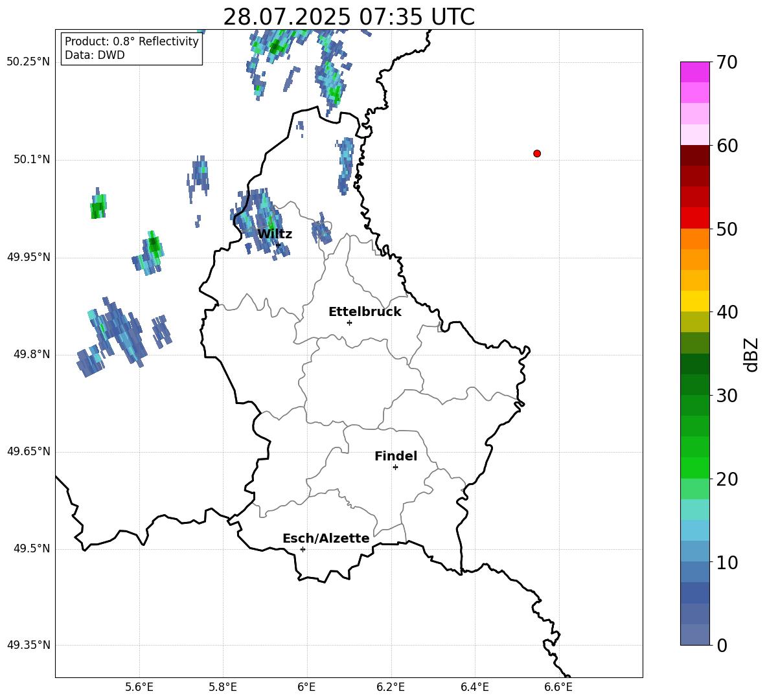The image size is (767, 700).
Task: Click the red dot marker east of Luxembourg
Action: 537,153
